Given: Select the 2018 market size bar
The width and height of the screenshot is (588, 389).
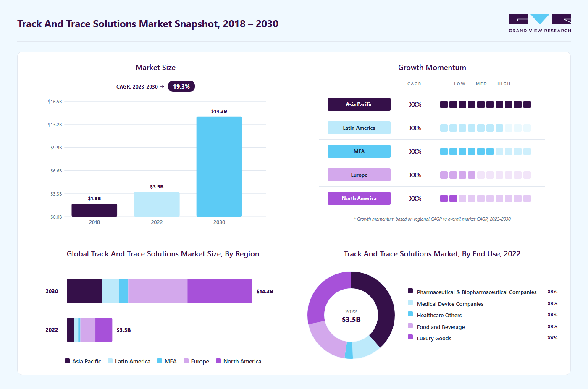Looking at the screenshot, I should [94, 210].
